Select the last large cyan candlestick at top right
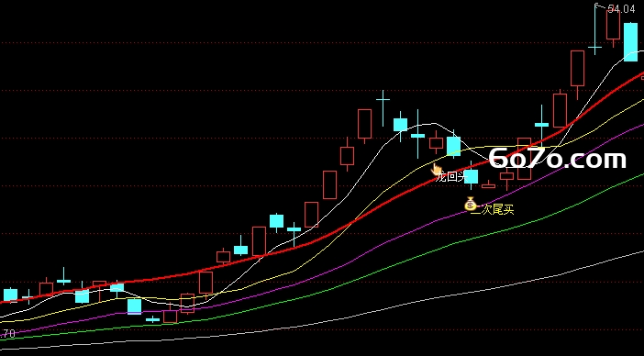644x356 pixels. click(631, 42)
